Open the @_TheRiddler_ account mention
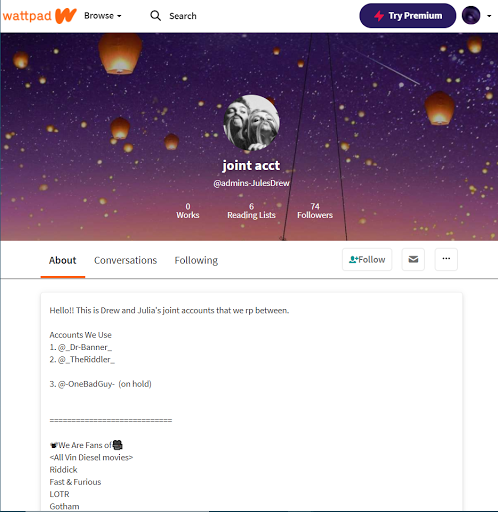Viewport: 498px width, 512px height. click(x=86, y=360)
